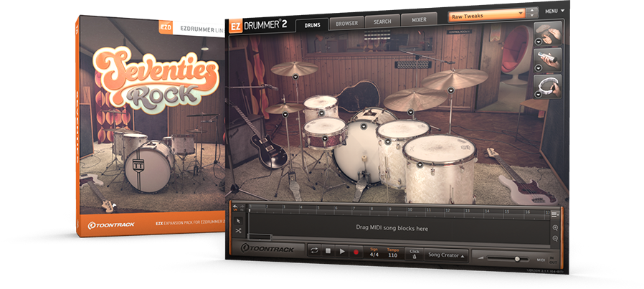The image size is (644, 289).
Task: Open the song track menu icon
Action: click(555, 214)
